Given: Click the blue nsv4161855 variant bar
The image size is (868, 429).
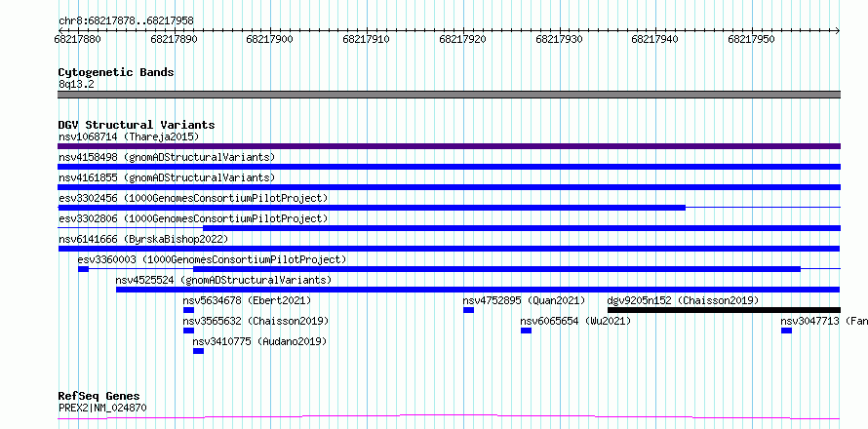Looking at the screenshot, I should (x=449, y=187).
